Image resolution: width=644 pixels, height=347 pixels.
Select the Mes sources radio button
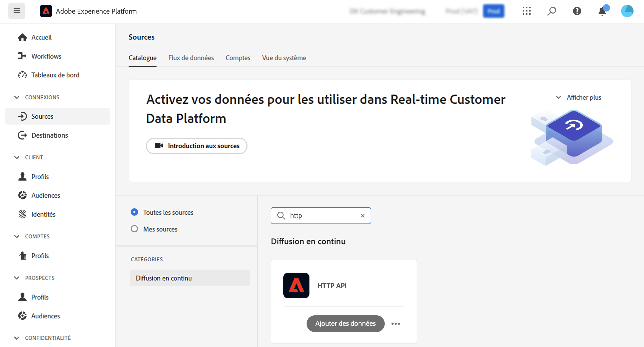[134, 229]
